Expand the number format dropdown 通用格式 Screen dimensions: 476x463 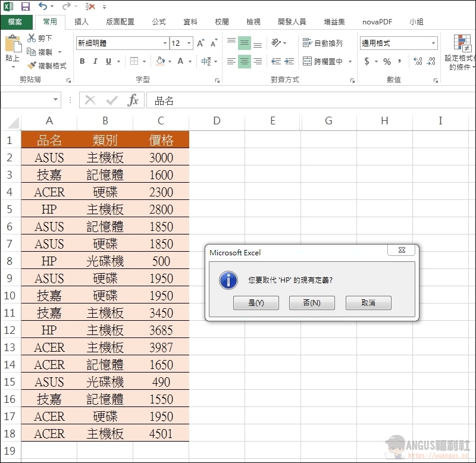[433, 43]
